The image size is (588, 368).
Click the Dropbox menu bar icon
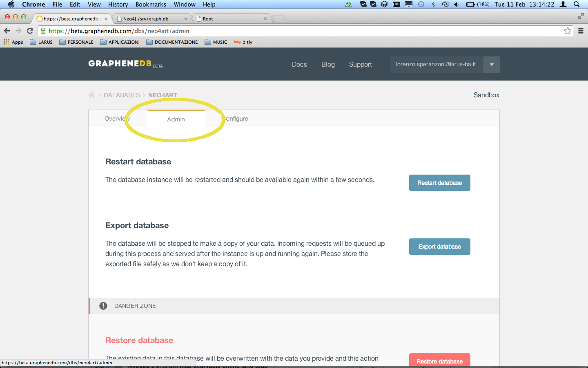[384, 4]
